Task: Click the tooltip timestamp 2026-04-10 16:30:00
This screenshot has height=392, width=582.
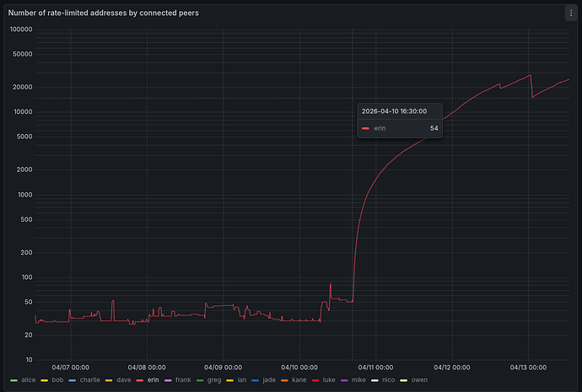Action: click(x=394, y=110)
